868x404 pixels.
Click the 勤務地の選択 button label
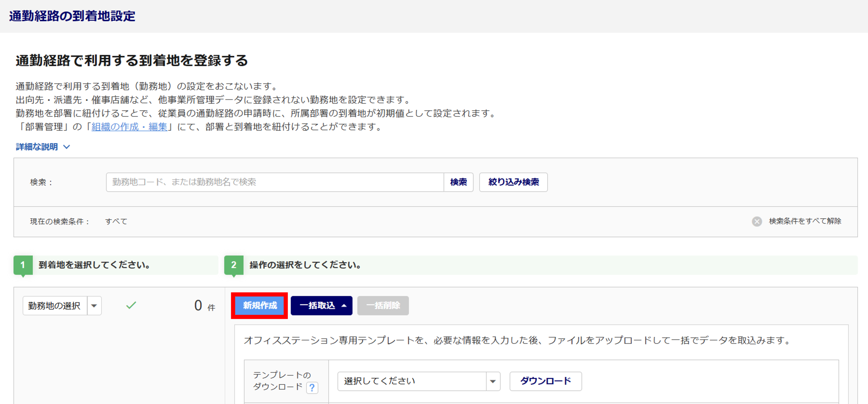[x=55, y=306]
